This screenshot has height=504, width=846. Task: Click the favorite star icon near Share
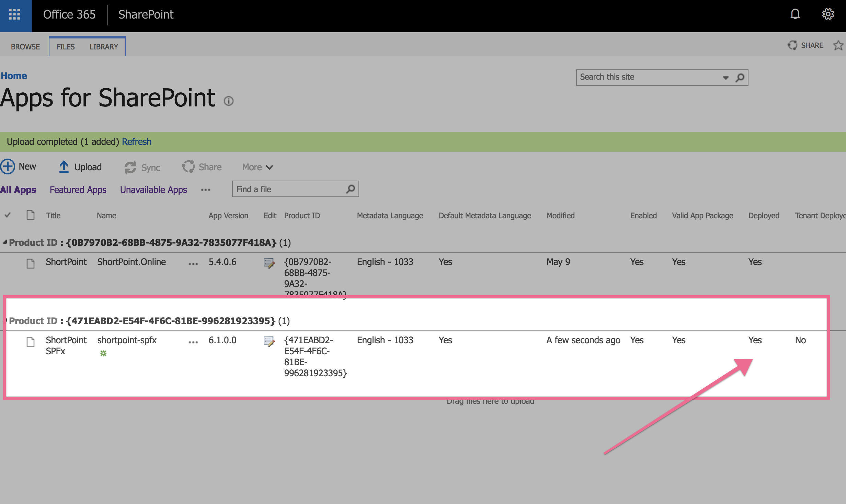click(x=838, y=46)
